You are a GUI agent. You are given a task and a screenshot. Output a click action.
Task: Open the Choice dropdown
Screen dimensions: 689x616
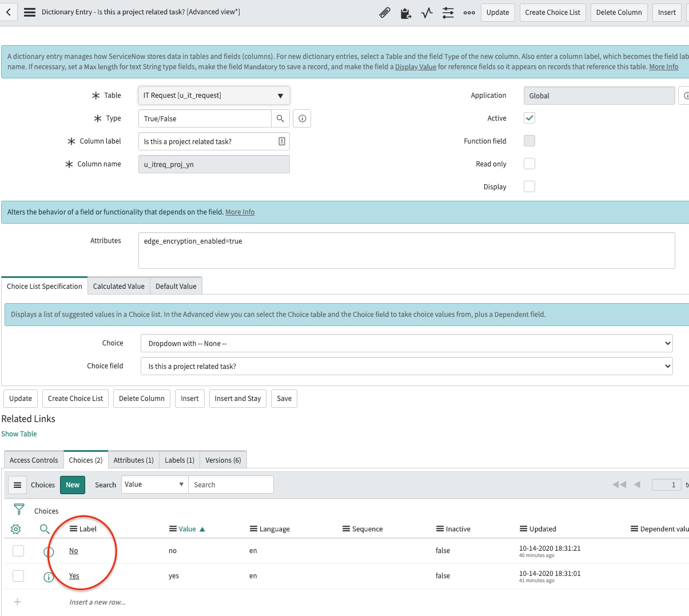pos(407,343)
